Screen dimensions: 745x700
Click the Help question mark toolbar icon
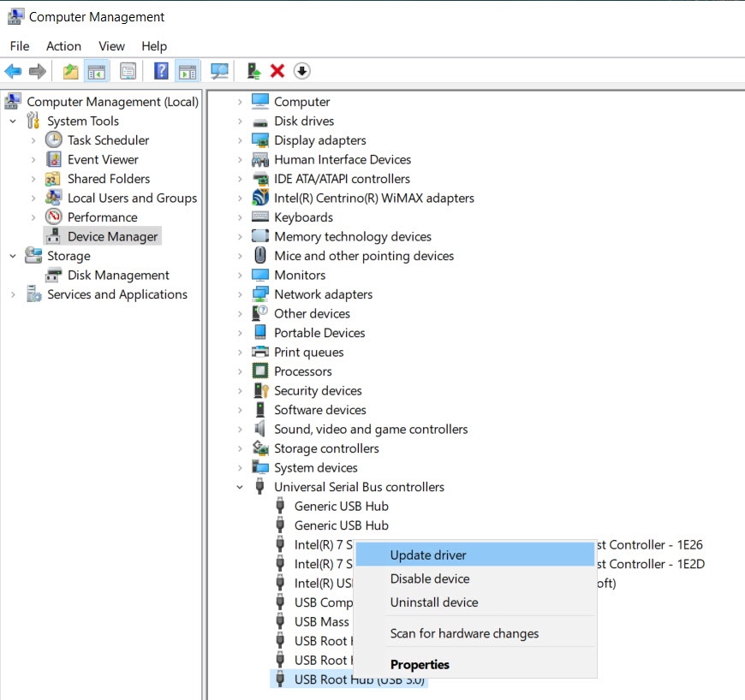(x=161, y=71)
